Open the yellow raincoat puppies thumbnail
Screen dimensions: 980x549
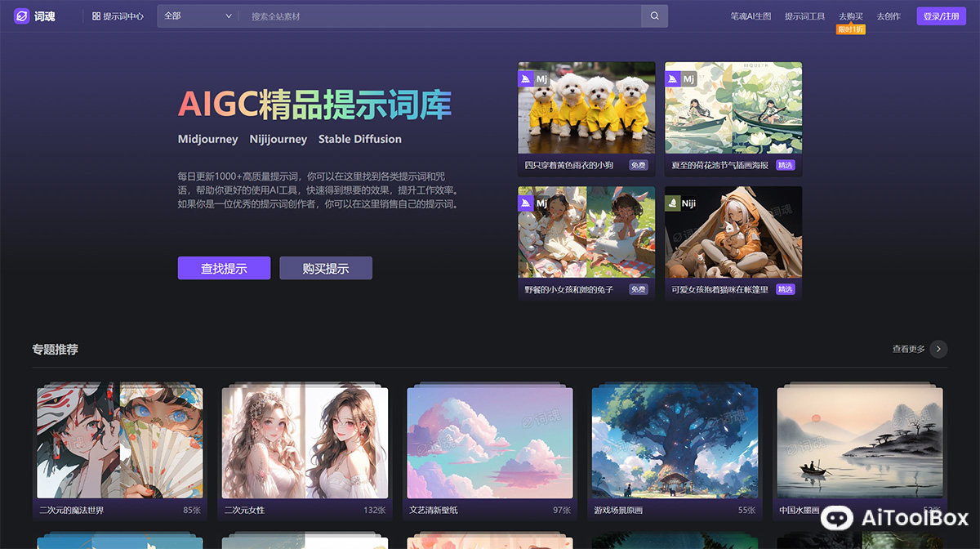pos(586,107)
